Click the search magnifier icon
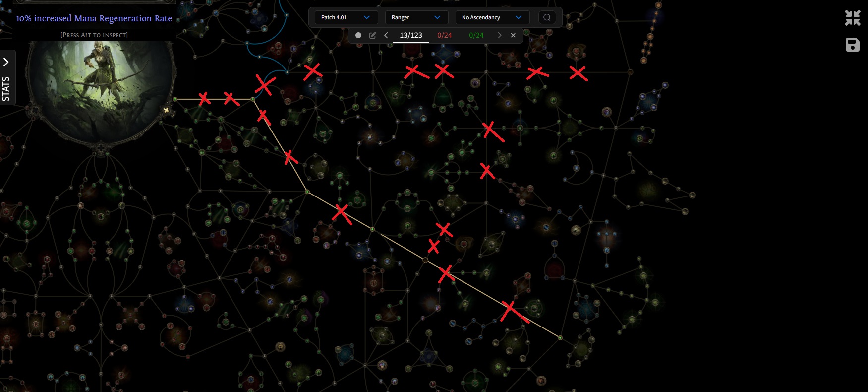868x392 pixels. [x=547, y=17]
